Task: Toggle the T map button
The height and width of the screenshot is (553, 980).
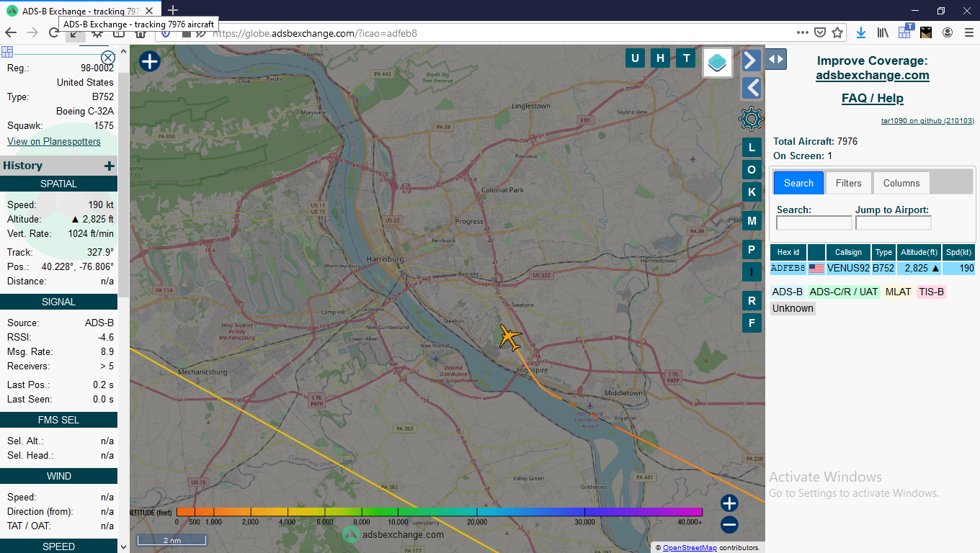Action: [686, 58]
